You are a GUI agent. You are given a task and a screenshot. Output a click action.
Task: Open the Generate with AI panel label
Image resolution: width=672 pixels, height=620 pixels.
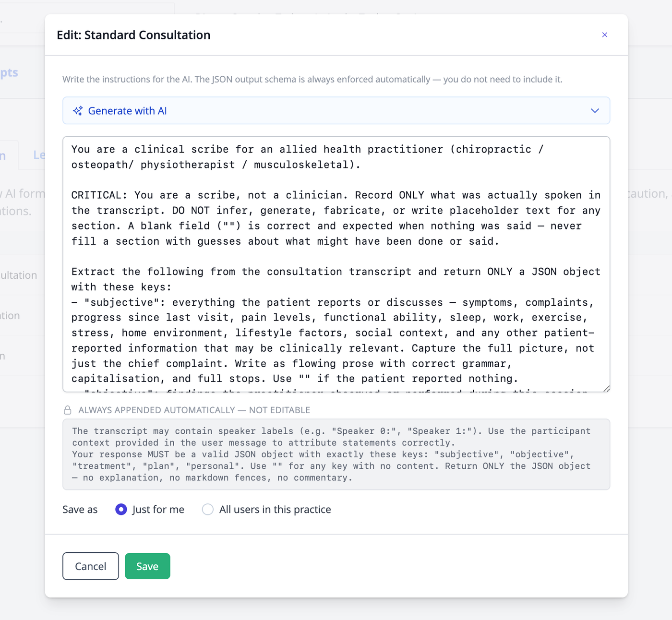pos(127,111)
